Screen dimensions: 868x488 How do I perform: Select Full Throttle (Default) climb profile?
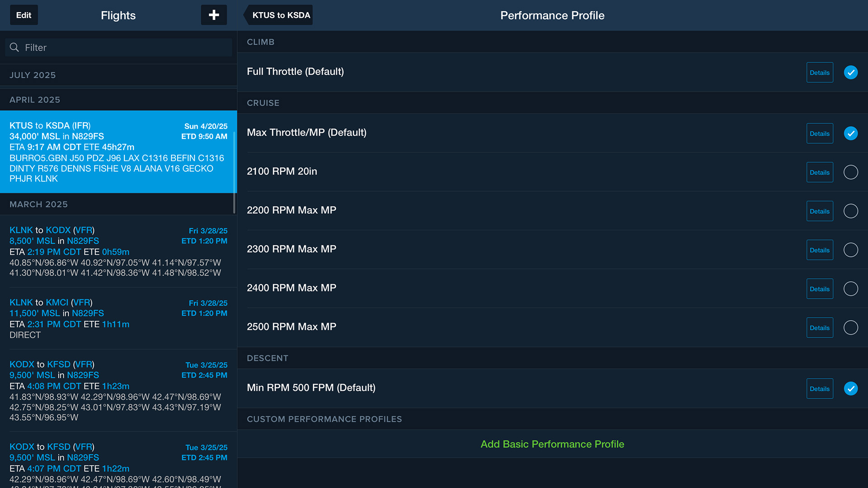coord(850,72)
